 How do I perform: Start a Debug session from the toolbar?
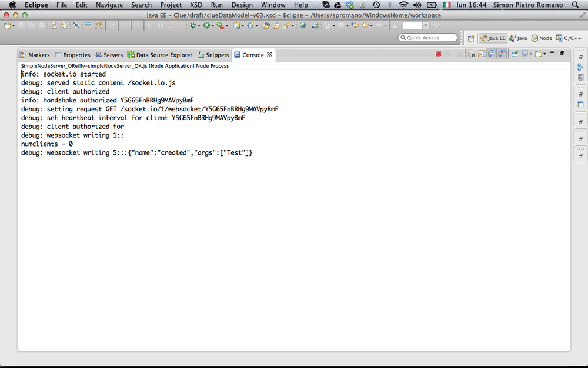(x=193, y=26)
